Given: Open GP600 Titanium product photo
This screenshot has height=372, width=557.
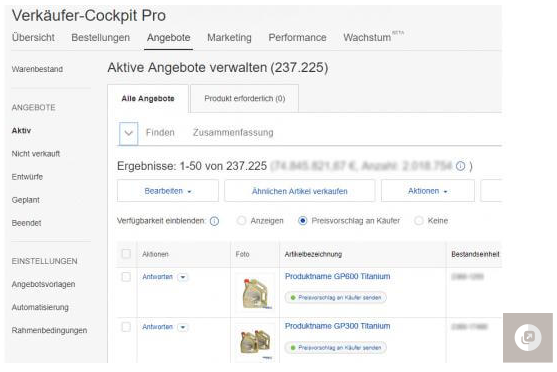Looking at the screenshot, I should click(255, 293).
